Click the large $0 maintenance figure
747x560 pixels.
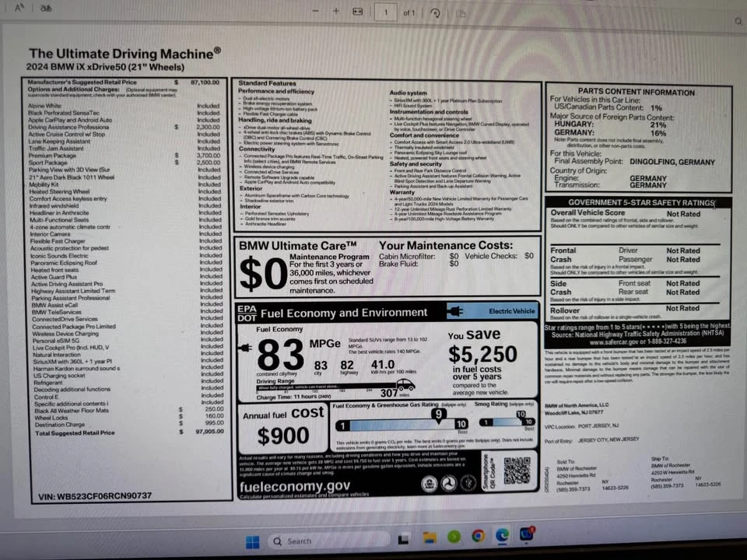click(x=262, y=274)
